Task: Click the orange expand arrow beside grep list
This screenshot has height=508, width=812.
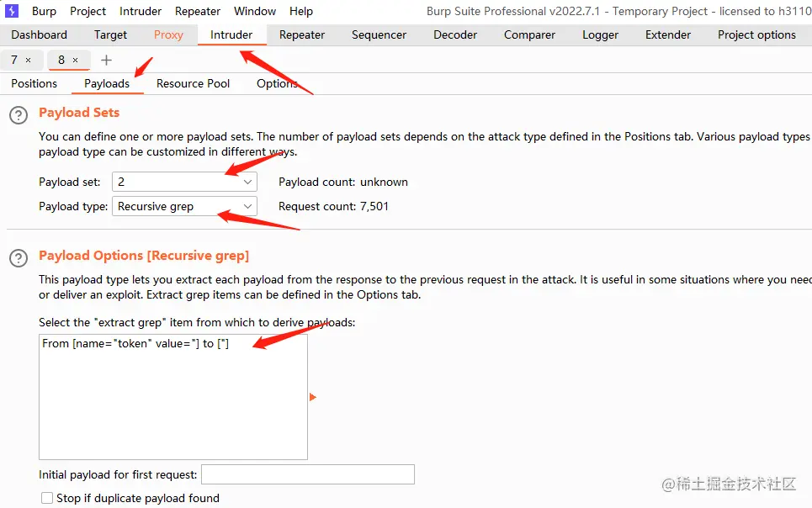Action: pos(313,397)
